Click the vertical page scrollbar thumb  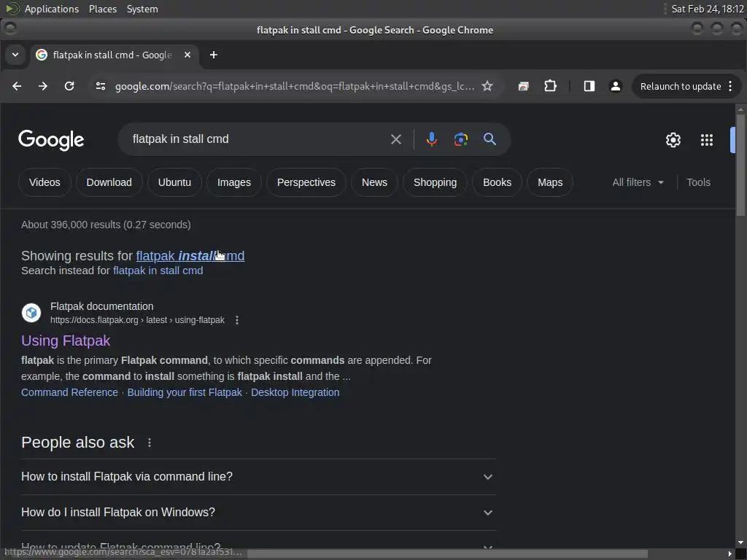(741, 166)
